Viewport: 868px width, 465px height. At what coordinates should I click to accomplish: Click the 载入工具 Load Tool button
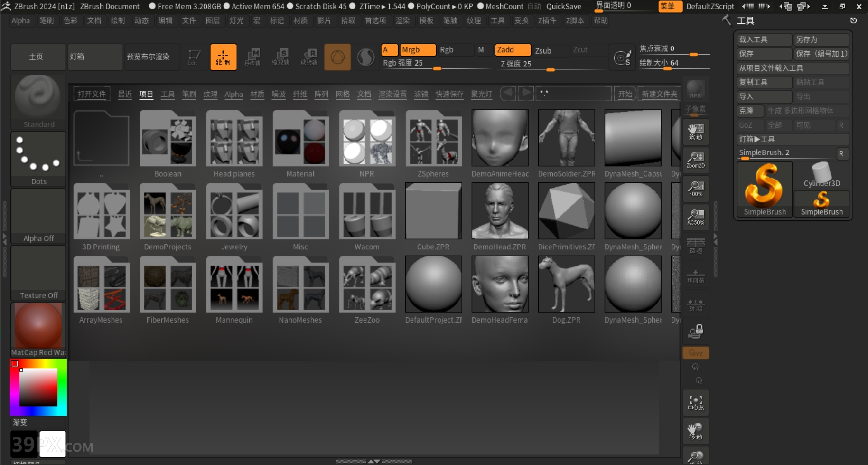click(765, 39)
